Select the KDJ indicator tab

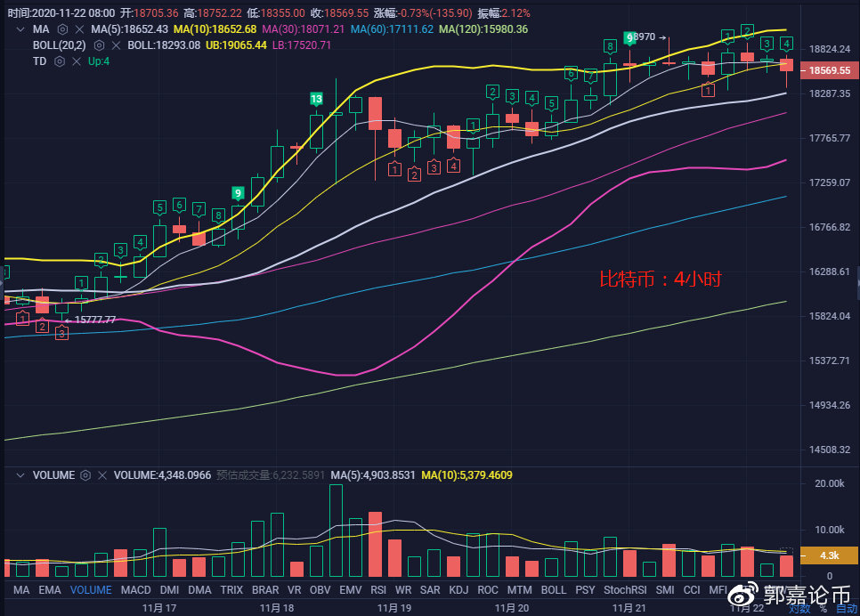click(458, 590)
